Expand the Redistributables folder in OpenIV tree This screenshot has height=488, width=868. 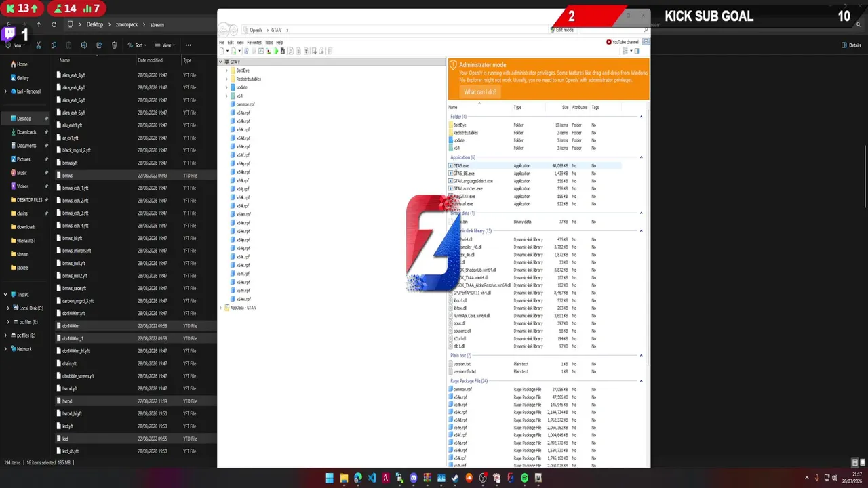226,79
